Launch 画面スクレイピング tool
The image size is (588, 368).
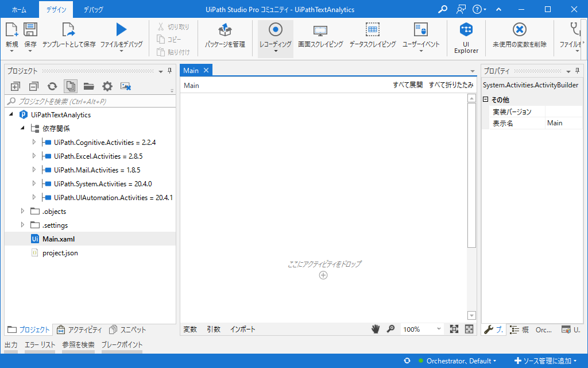(320, 30)
